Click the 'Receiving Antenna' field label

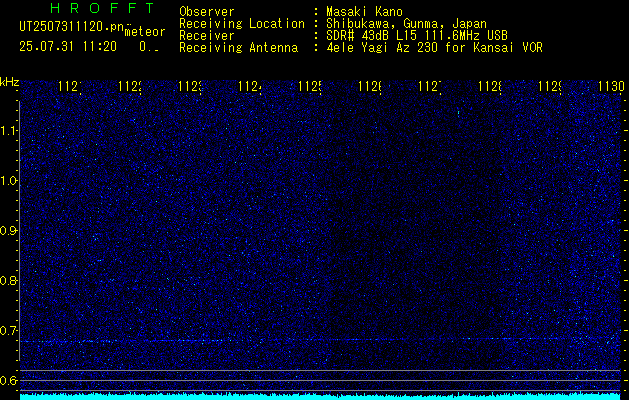[x=239, y=48]
